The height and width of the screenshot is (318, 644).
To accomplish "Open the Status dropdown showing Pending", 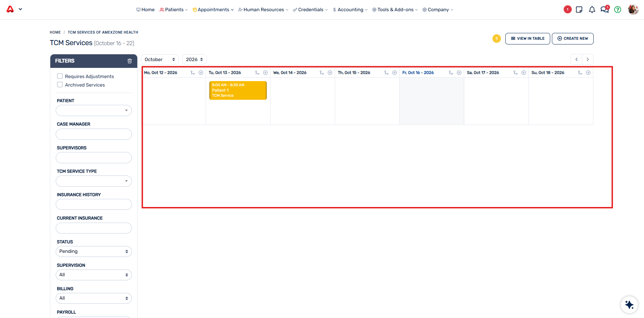I will pyautogui.click(x=94, y=251).
